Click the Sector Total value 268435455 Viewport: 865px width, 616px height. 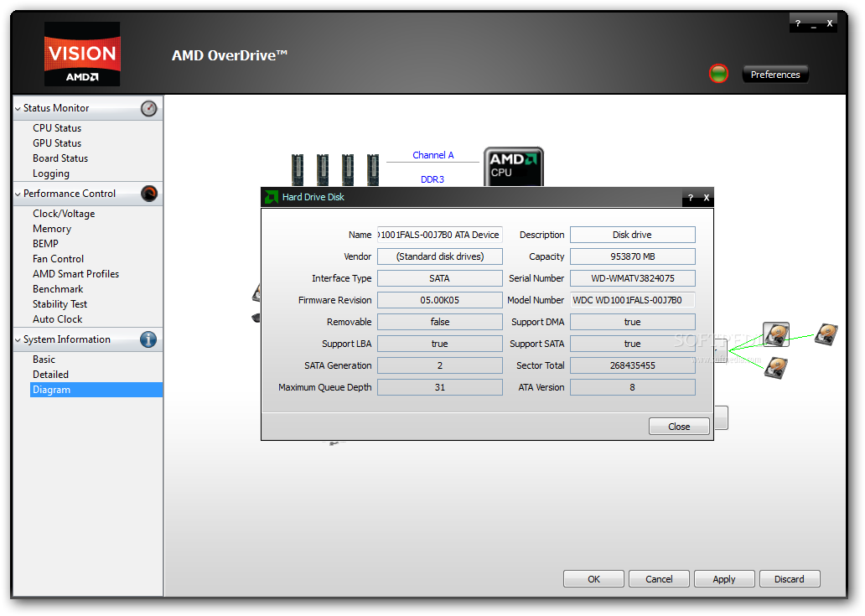(632, 365)
